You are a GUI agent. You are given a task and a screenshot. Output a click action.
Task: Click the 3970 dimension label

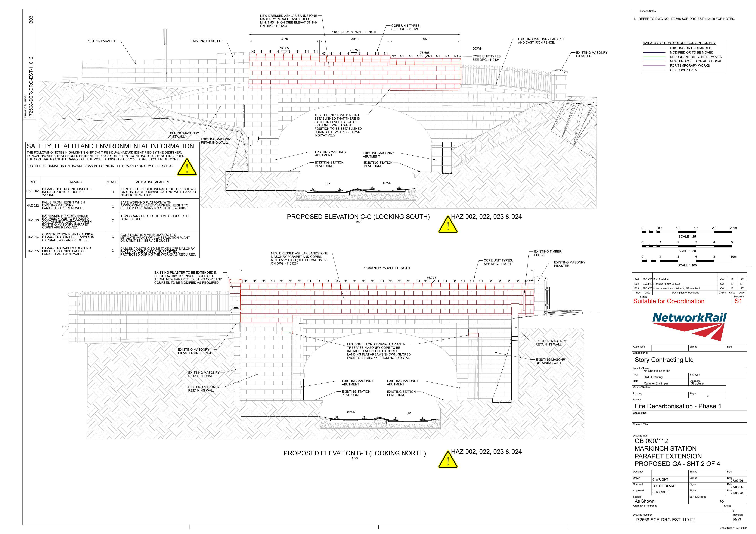[284, 39]
